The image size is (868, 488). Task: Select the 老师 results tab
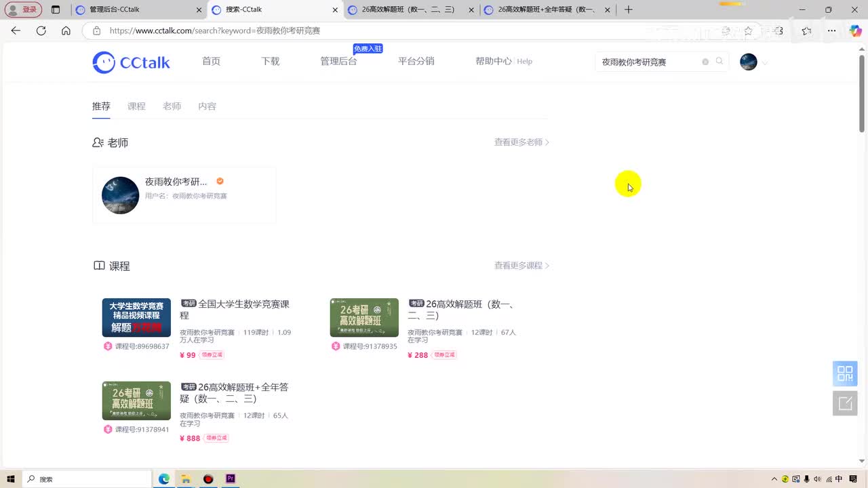pyautogui.click(x=172, y=106)
